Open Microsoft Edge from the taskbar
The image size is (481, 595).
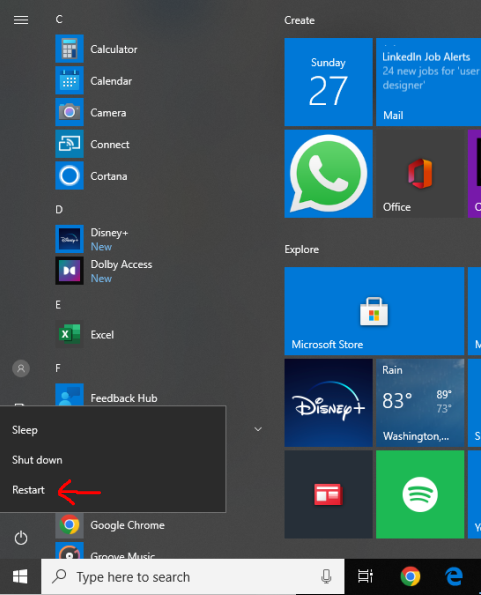click(454, 577)
